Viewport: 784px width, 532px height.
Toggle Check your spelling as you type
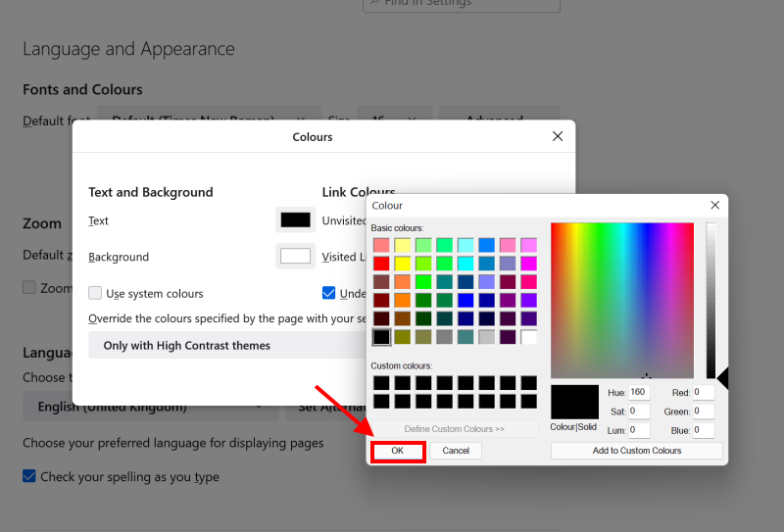point(29,477)
